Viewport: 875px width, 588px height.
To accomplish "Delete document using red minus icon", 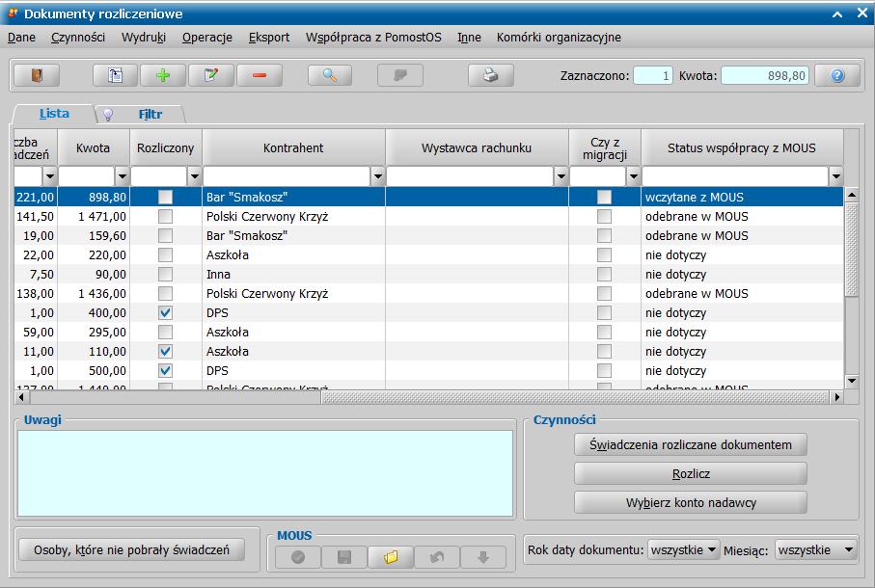I will point(260,75).
